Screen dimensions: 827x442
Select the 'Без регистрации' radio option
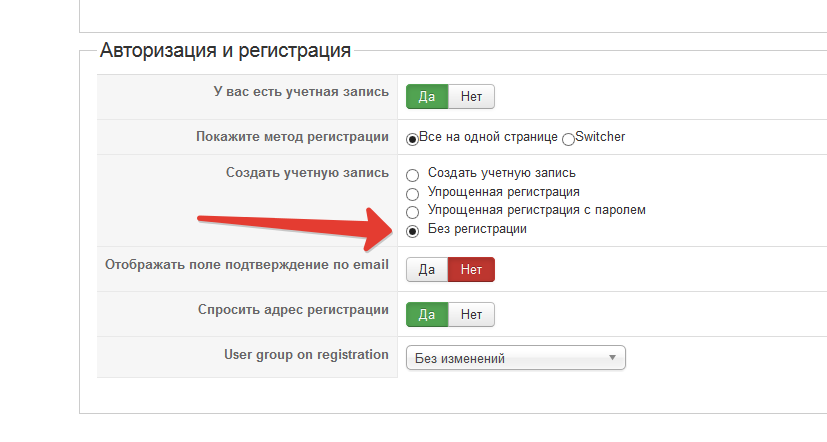point(412,231)
